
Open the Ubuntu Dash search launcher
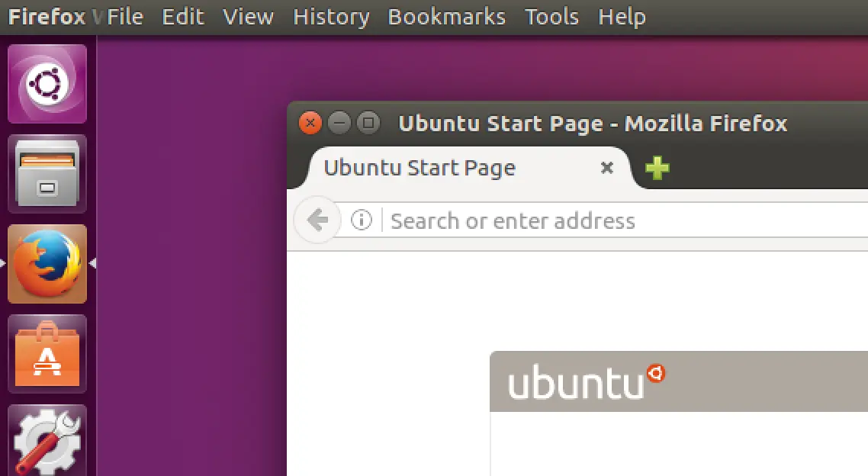click(x=47, y=84)
